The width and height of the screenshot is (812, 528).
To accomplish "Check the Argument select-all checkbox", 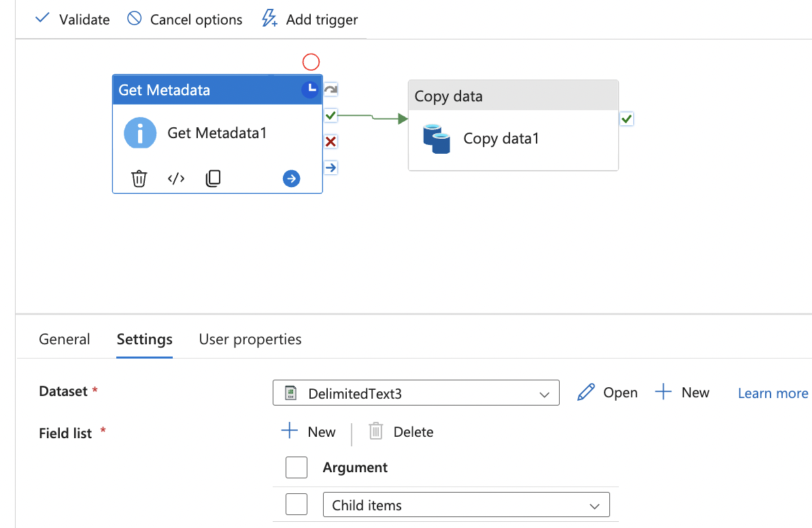I will coord(297,467).
